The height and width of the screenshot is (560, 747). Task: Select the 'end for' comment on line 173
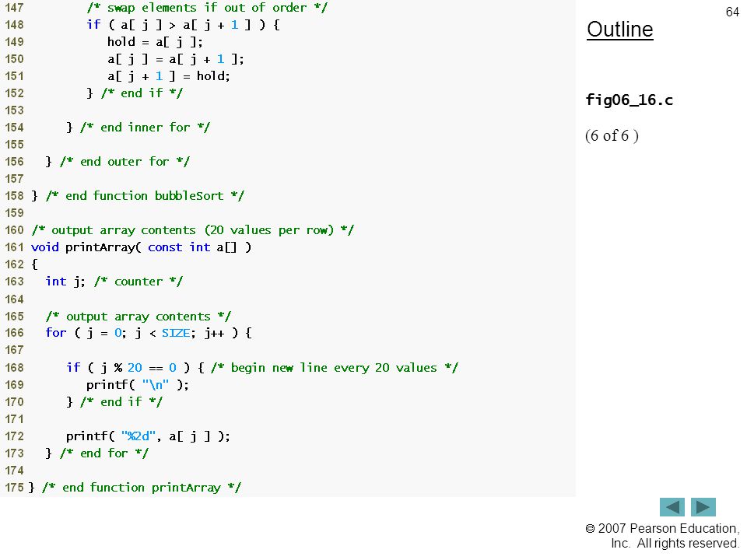pos(104,453)
